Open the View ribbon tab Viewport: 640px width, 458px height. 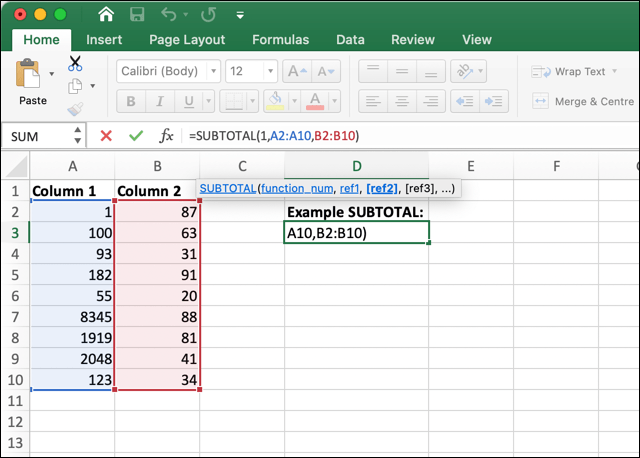pos(477,40)
